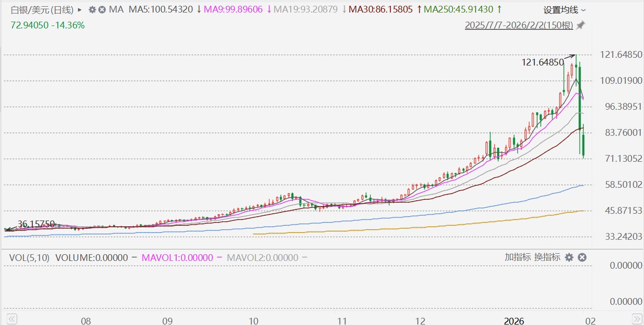The height and width of the screenshot is (325, 644).
Task: Click the 换指标 switch indicator button
Action: click(x=547, y=257)
